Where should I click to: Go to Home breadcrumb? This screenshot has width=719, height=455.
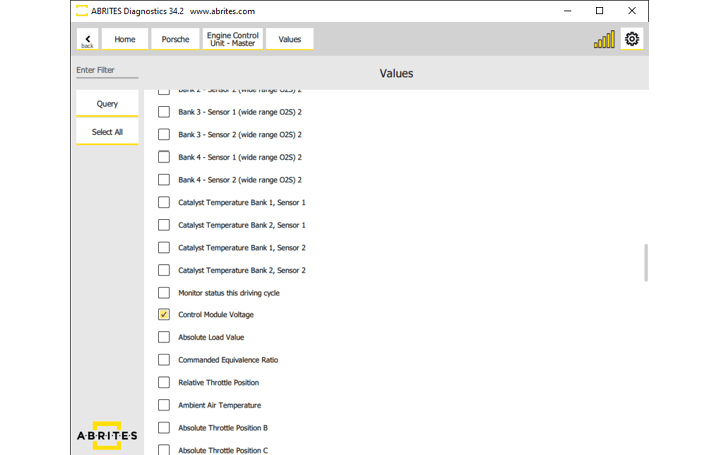(x=125, y=39)
